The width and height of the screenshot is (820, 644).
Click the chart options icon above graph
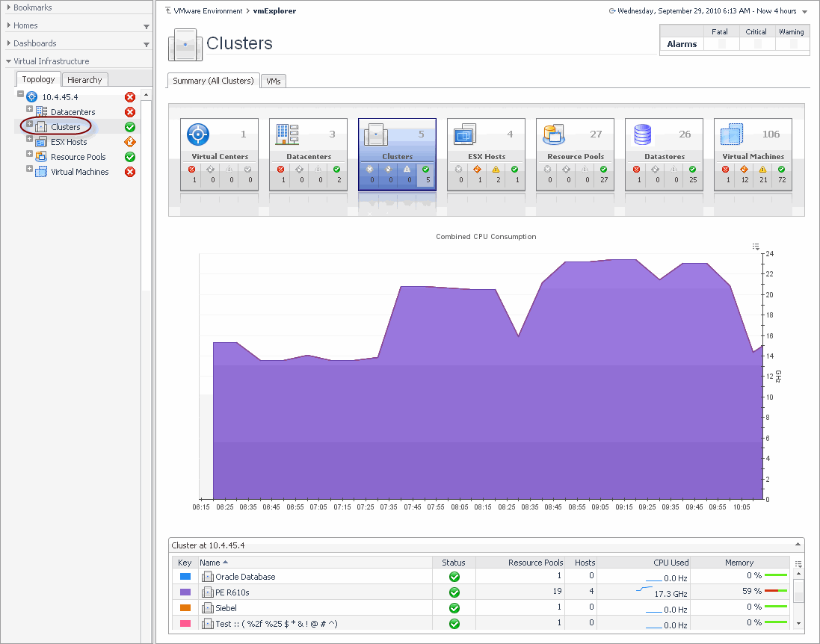point(756,246)
